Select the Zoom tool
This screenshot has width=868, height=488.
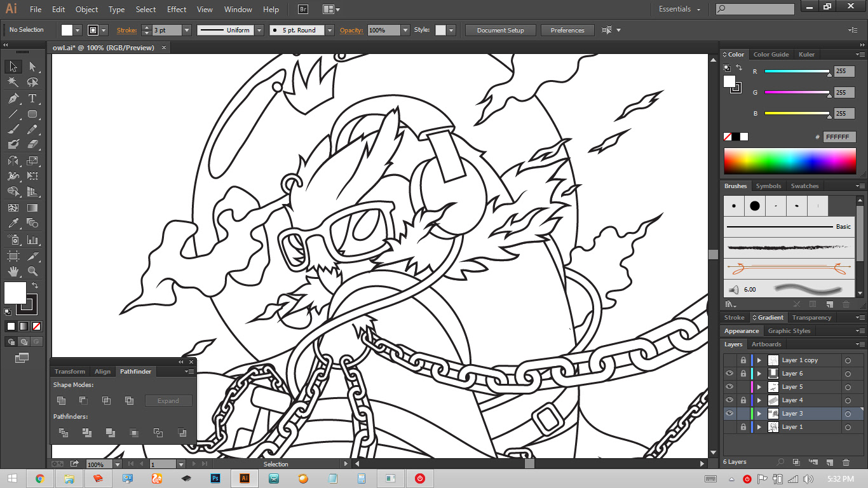coord(32,272)
